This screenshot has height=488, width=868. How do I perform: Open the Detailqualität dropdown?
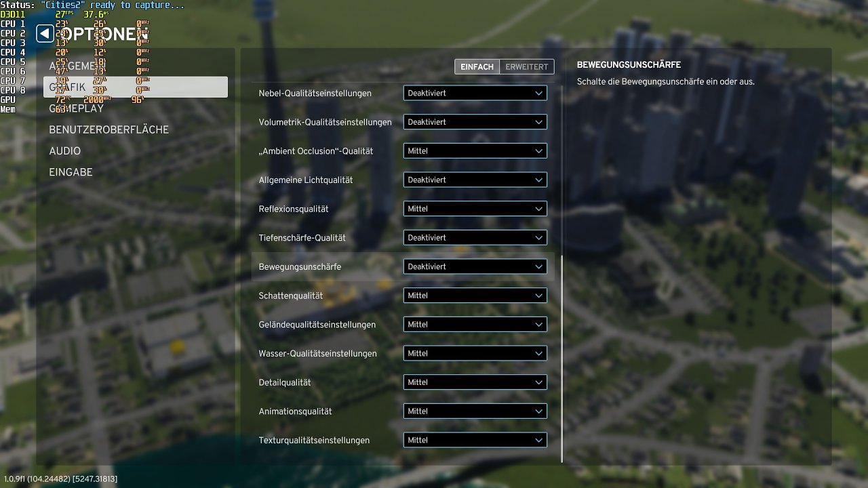(x=475, y=382)
